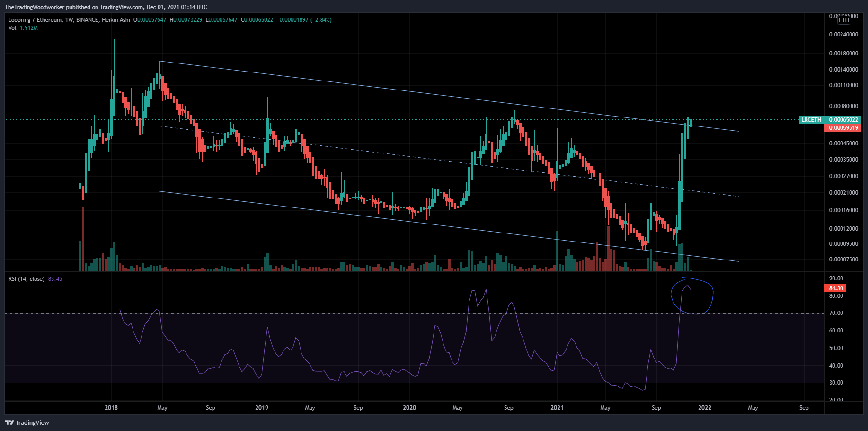This screenshot has height=431, width=868.
Task: Click the 0.00021000 price scale label
Action: click(843, 193)
